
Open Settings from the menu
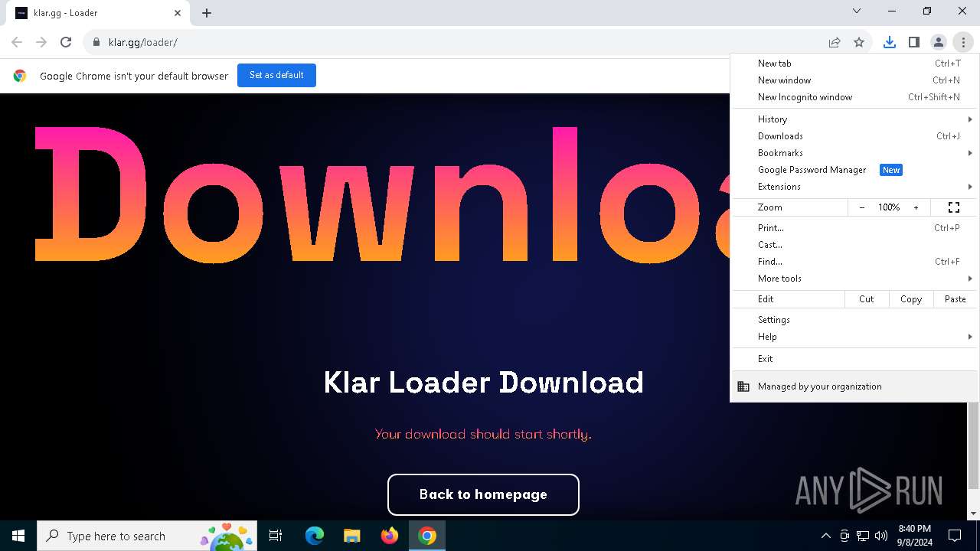(x=854, y=320)
